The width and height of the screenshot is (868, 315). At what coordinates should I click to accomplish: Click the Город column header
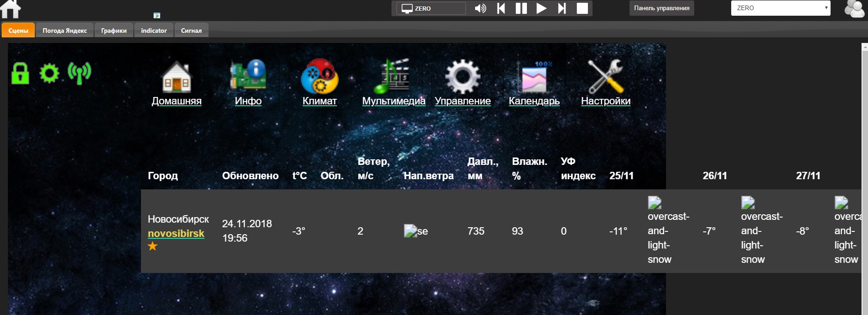tap(163, 176)
